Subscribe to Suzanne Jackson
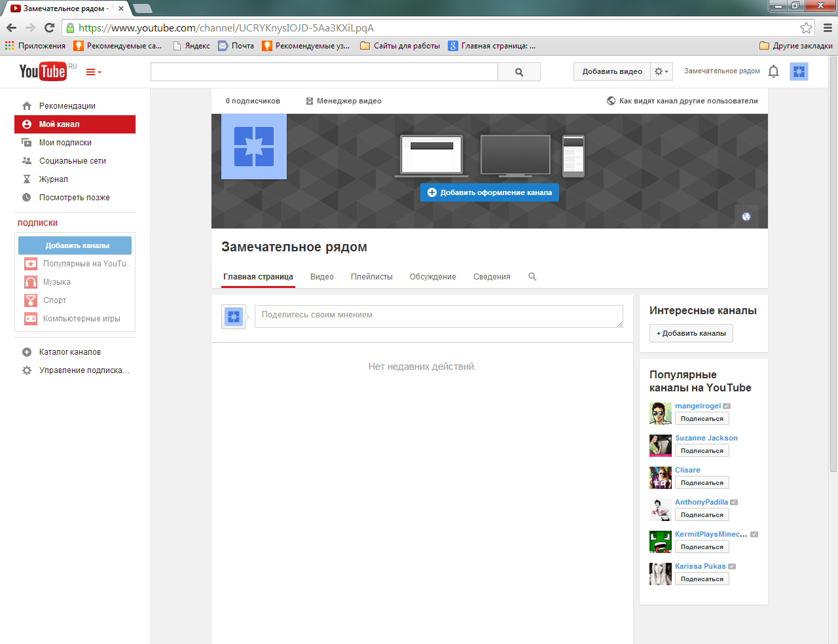Screen dimensions: 838x644 702,451
